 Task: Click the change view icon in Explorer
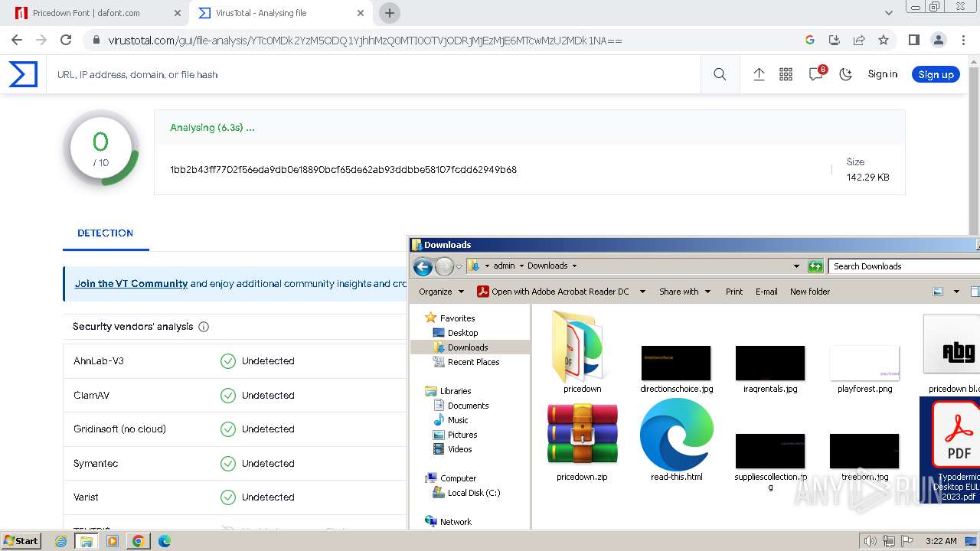[938, 292]
